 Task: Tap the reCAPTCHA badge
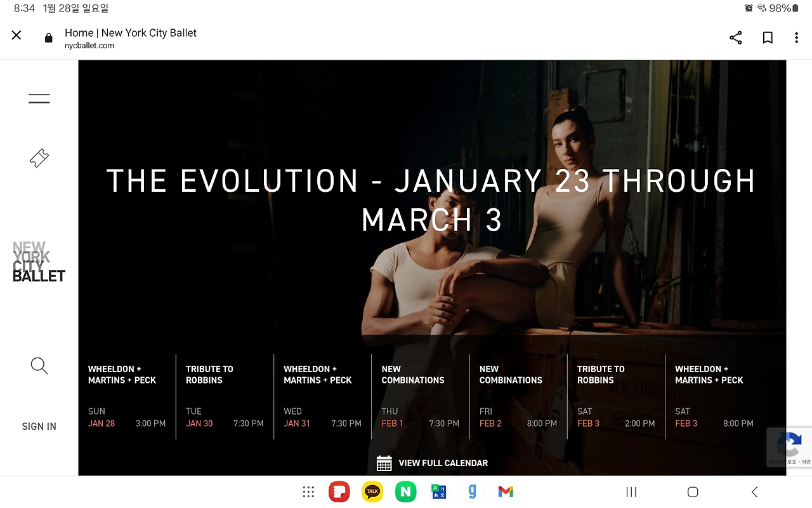coord(789,448)
